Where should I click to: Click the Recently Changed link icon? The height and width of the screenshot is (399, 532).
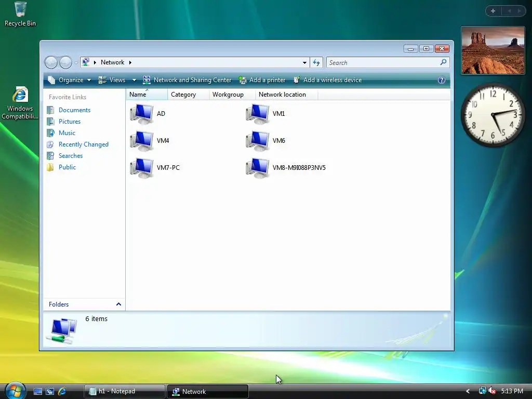click(50, 144)
